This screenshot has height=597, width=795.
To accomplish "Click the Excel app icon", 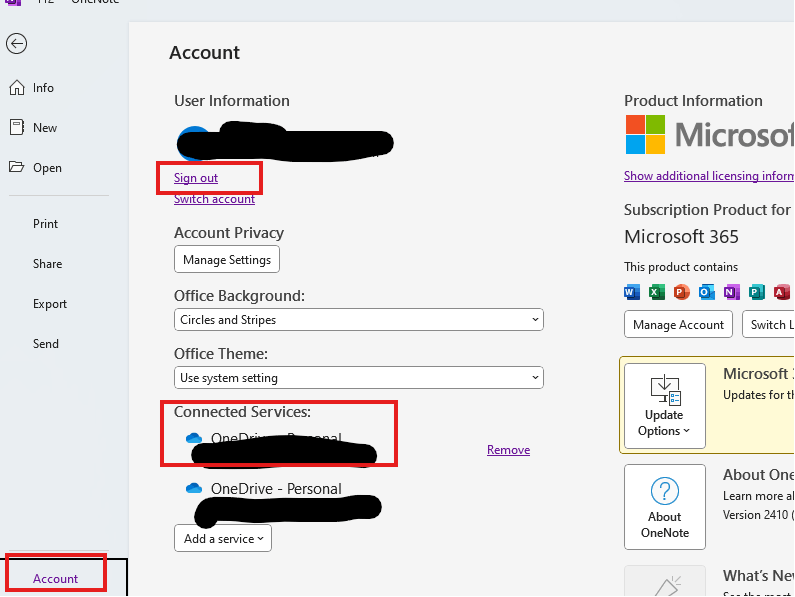I will (657, 292).
